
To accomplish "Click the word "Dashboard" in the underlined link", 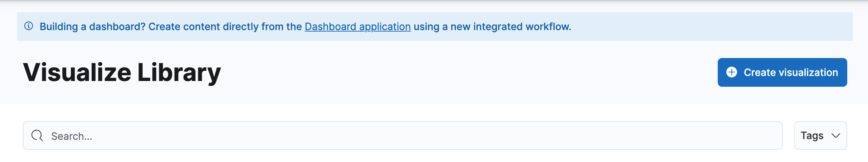I will pos(330,27).
